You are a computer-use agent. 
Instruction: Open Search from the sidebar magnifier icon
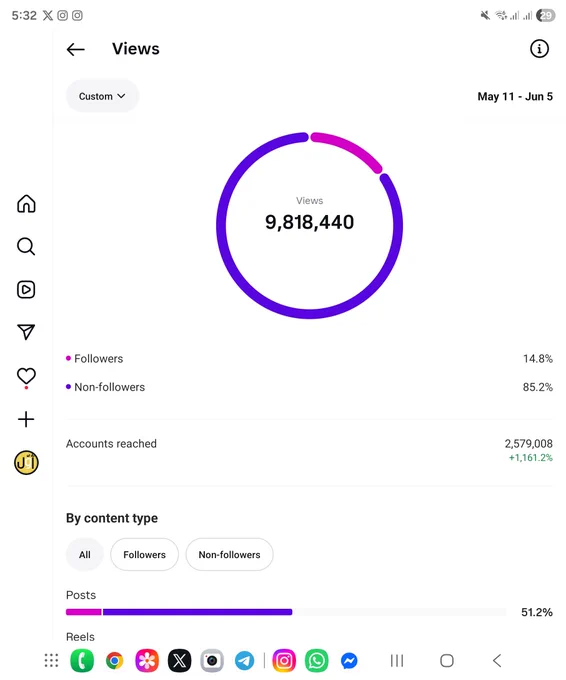coord(26,246)
